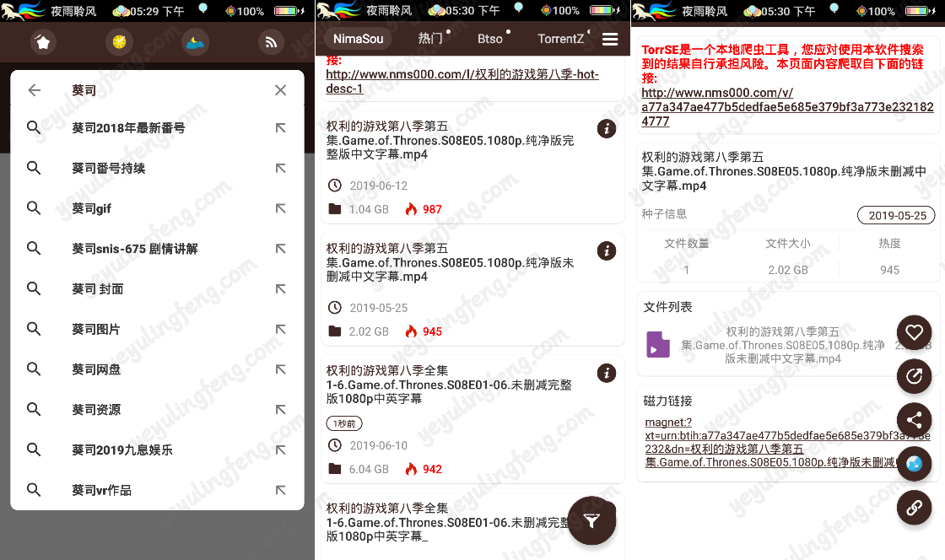Switch to the TorrentZ tab
945x560 pixels.
(x=560, y=39)
